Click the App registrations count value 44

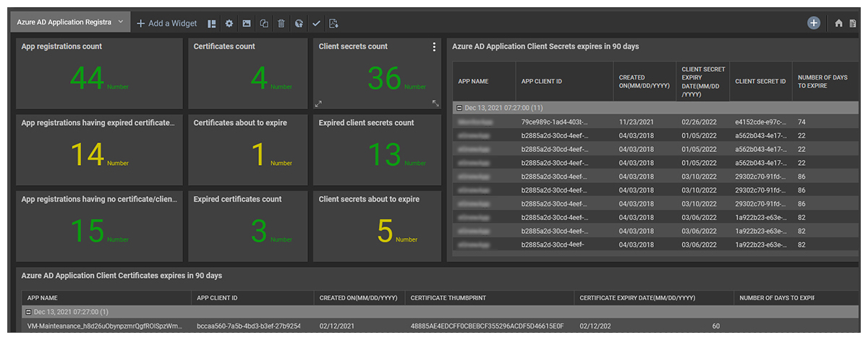87,78
